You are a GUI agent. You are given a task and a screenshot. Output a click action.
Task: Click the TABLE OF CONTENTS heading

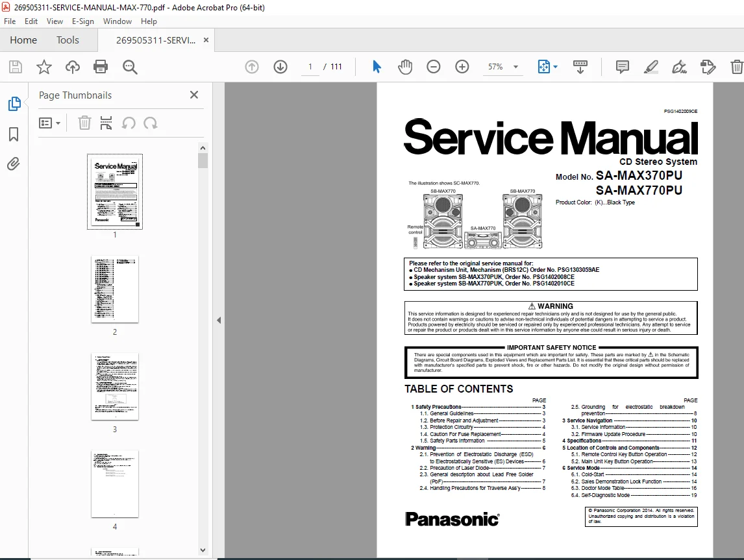pyautogui.click(x=458, y=389)
